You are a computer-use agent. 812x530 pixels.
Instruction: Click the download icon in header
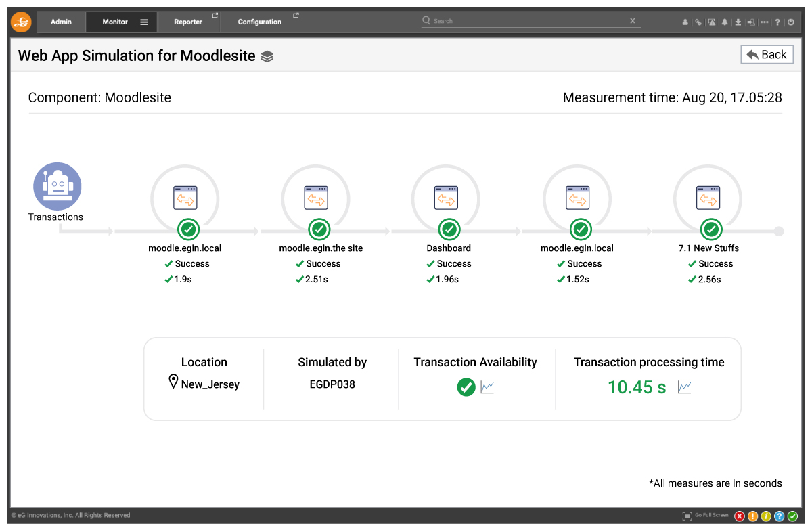click(x=738, y=22)
